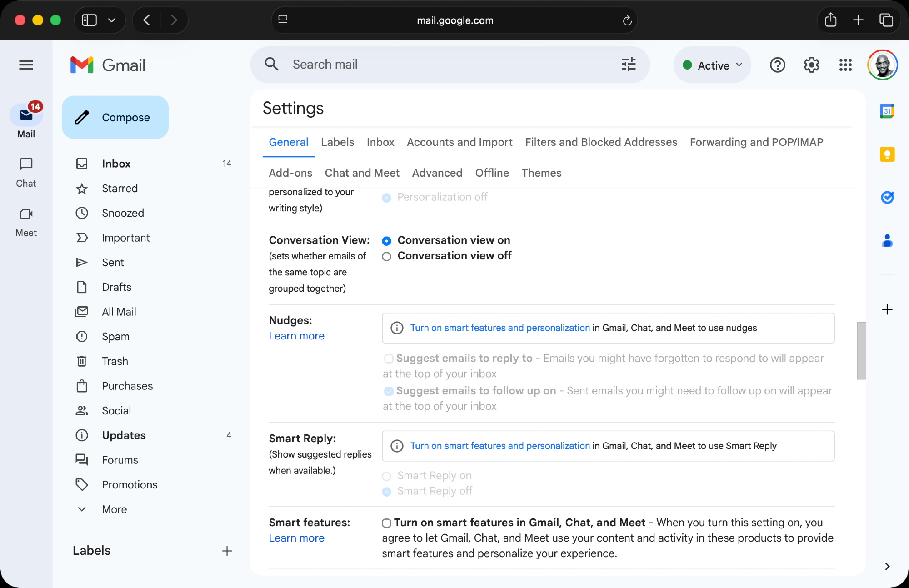This screenshot has width=909, height=588.
Task: Click the settings page vertical scrollbar
Action: click(861, 350)
